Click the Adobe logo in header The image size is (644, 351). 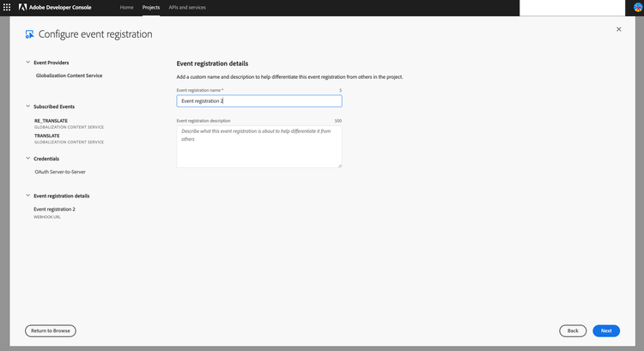coord(22,7)
